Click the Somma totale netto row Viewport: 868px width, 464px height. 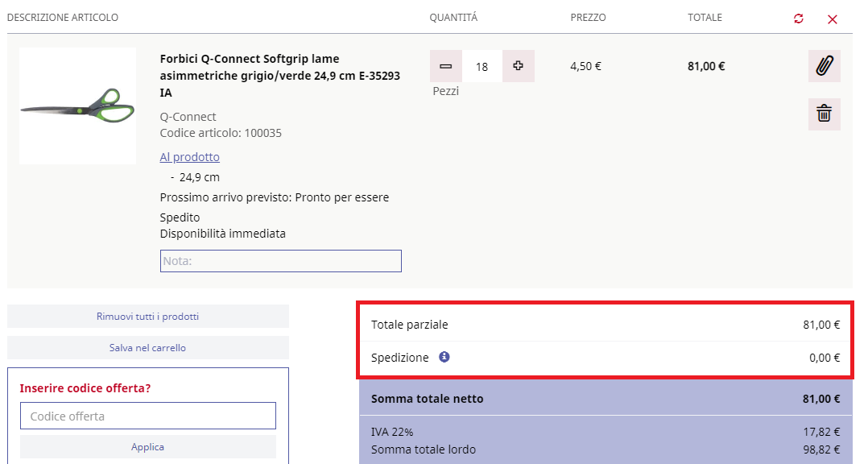click(605, 399)
